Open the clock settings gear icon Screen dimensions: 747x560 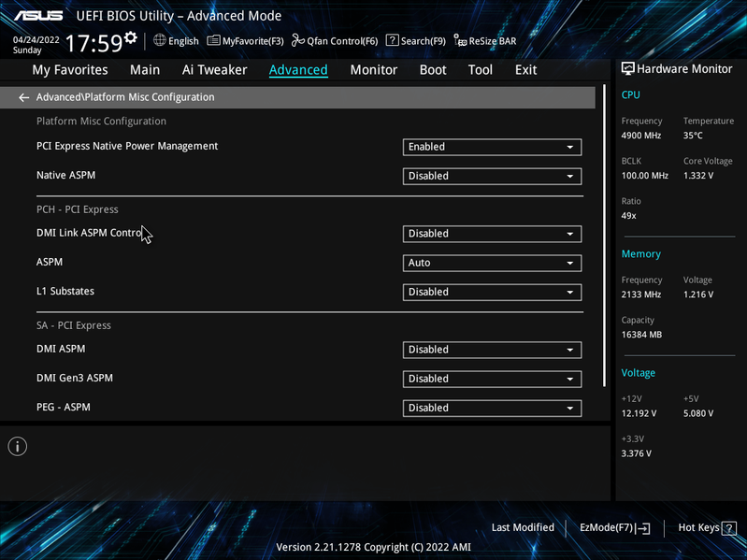(130, 37)
